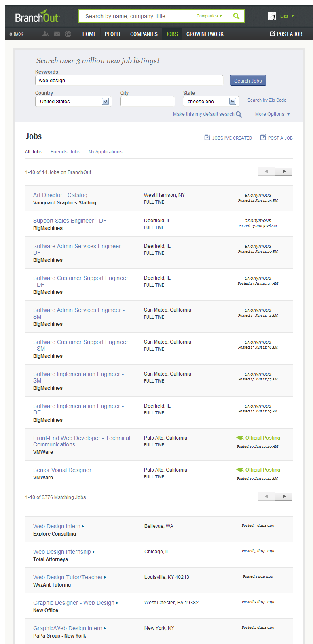
Task: Click '1-10 of 6376 Matching Jobs' text
Action: (x=55, y=497)
